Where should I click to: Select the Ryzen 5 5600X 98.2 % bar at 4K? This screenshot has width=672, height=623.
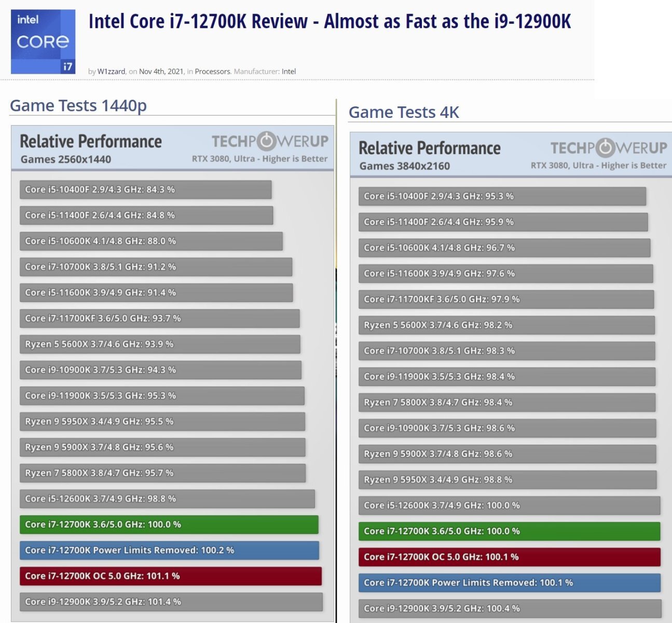(507, 325)
